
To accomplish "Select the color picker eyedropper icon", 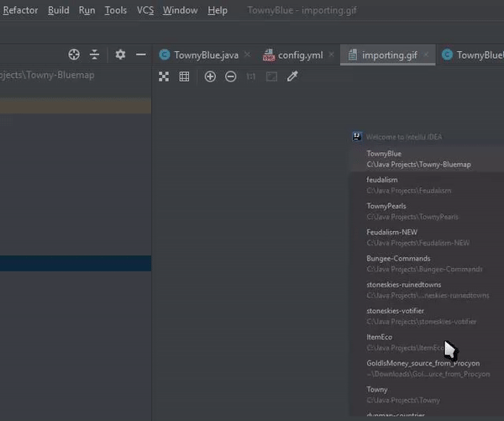I will pyautogui.click(x=292, y=76).
